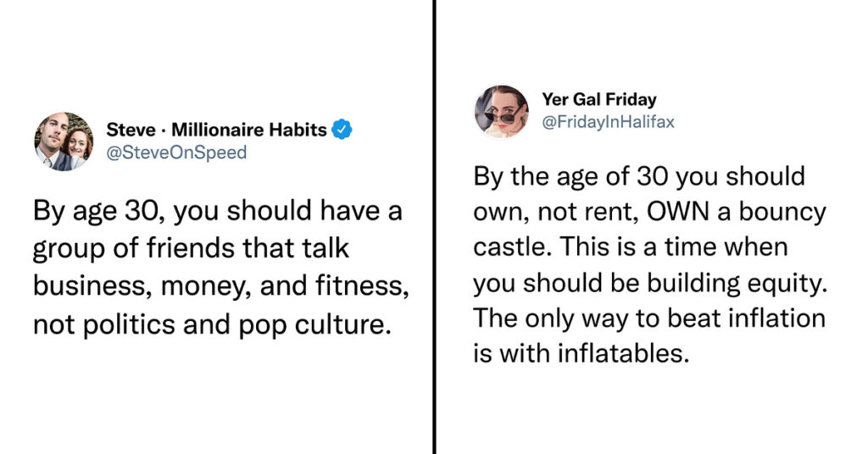The height and width of the screenshot is (454, 868).
Task: Open Yer Gal Friday's sunglasses avatar
Action: (x=502, y=111)
